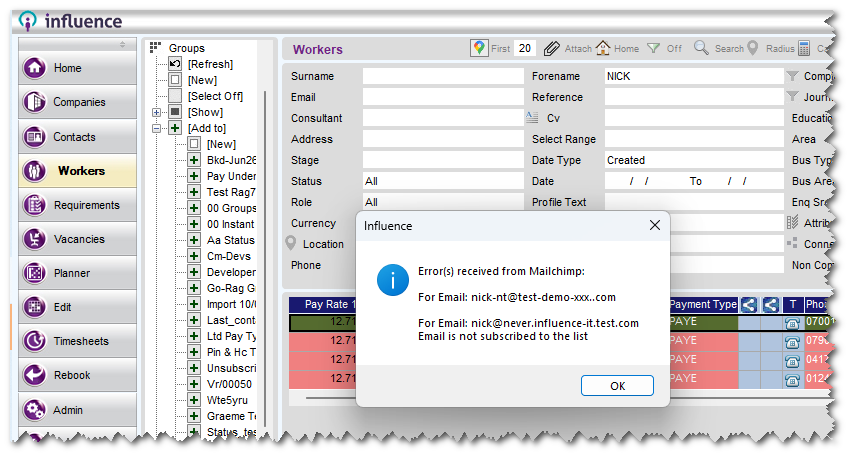The image size is (853, 459).
Task: Select the Vr/00050 group in tree
Action: tap(229, 384)
